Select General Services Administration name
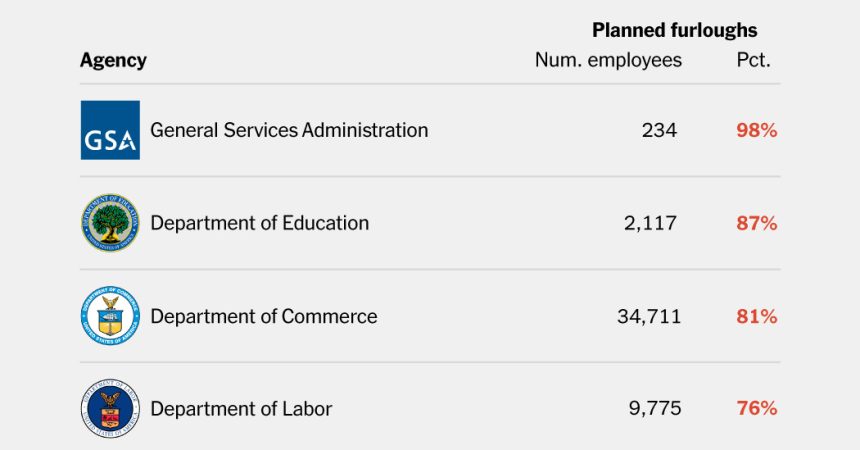The image size is (860, 450). click(x=289, y=130)
